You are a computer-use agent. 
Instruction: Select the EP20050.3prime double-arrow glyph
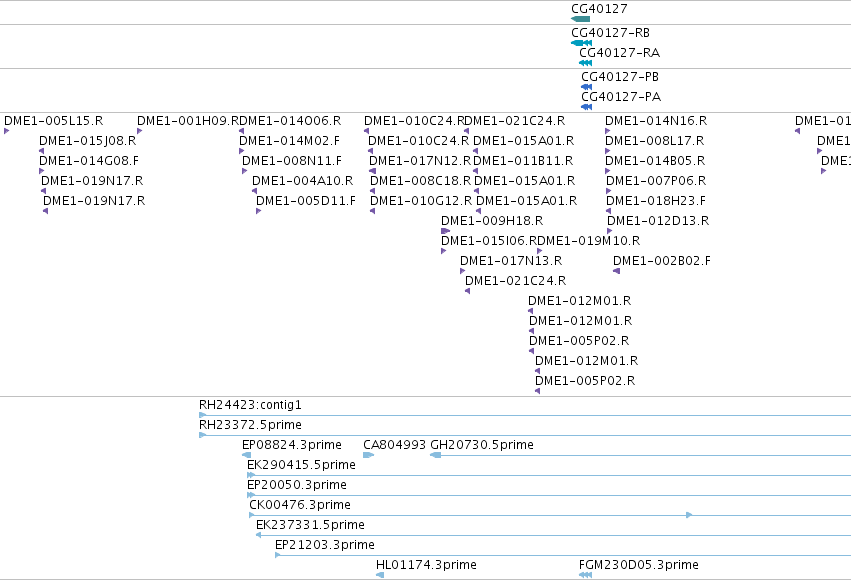tap(251, 495)
